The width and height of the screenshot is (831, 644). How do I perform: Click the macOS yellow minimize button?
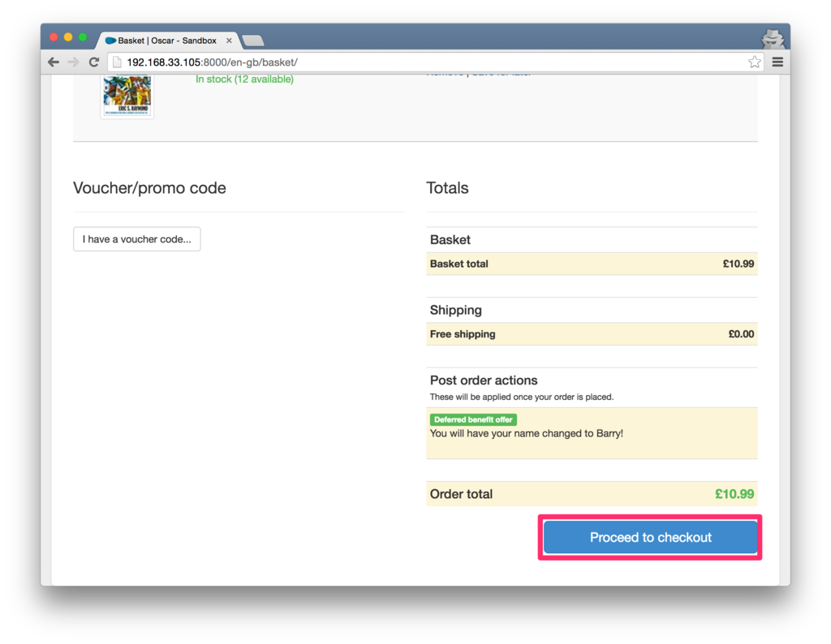click(68, 37)
